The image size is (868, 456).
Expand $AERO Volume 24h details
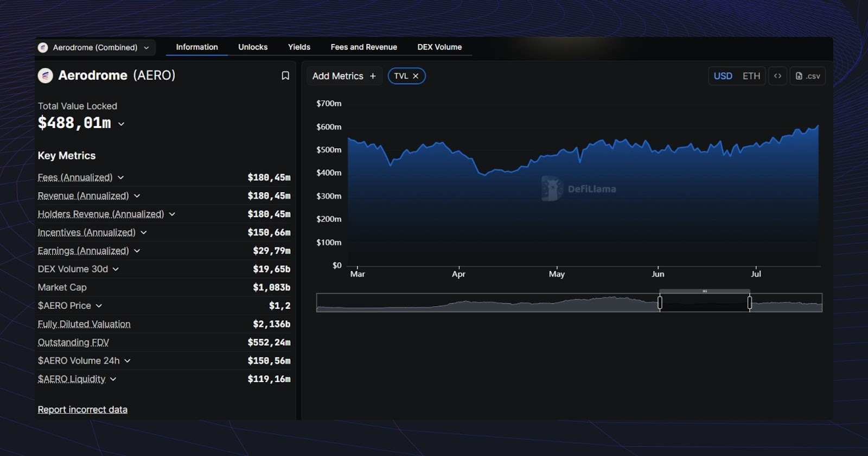click(127, 361)
